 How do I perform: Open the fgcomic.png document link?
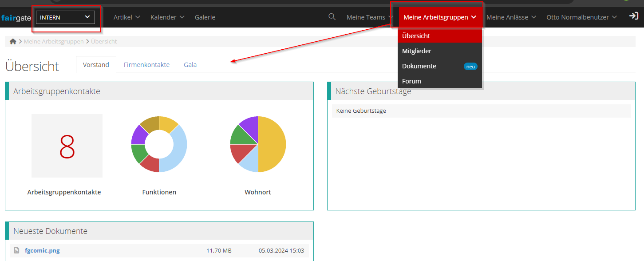click(x=42, y=250)
